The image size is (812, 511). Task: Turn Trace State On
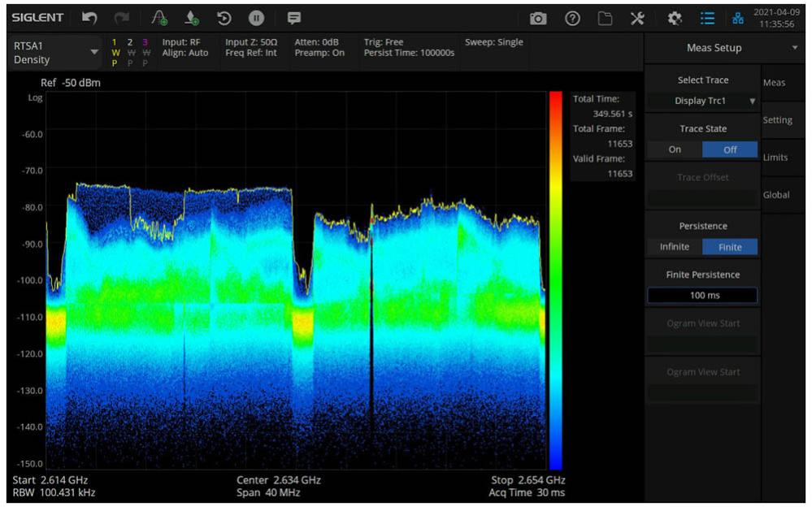coord(675,149)
